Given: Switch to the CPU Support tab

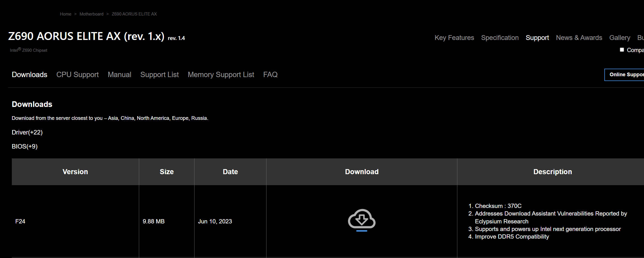Looking at the screenshot, I should pos(78,75).
